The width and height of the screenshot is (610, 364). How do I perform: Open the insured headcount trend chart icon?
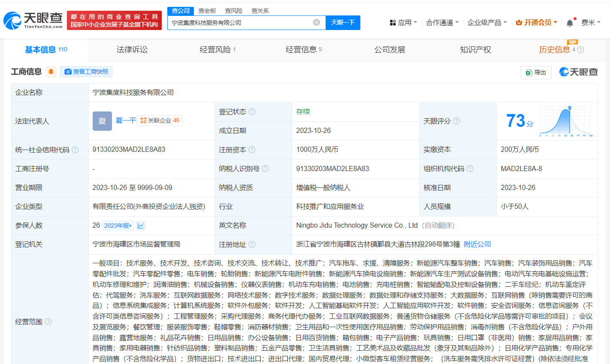[x=141, y=226]
